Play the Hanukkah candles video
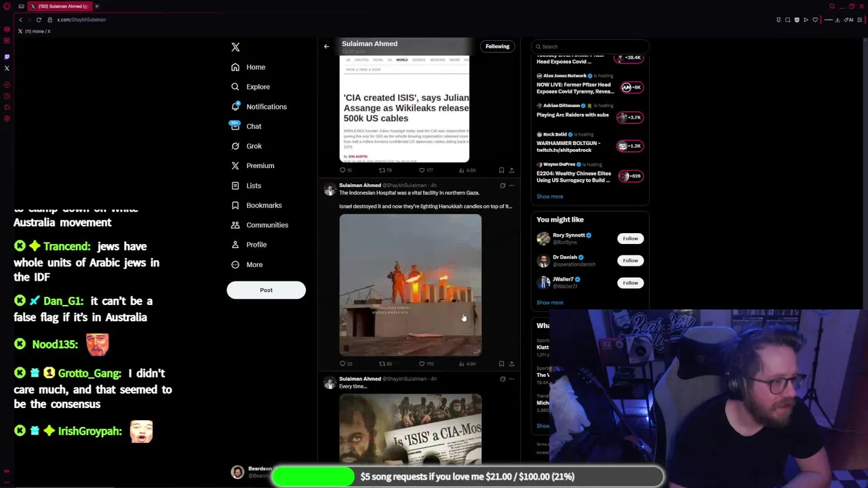 pyautogui.click(x=410, y=285)
